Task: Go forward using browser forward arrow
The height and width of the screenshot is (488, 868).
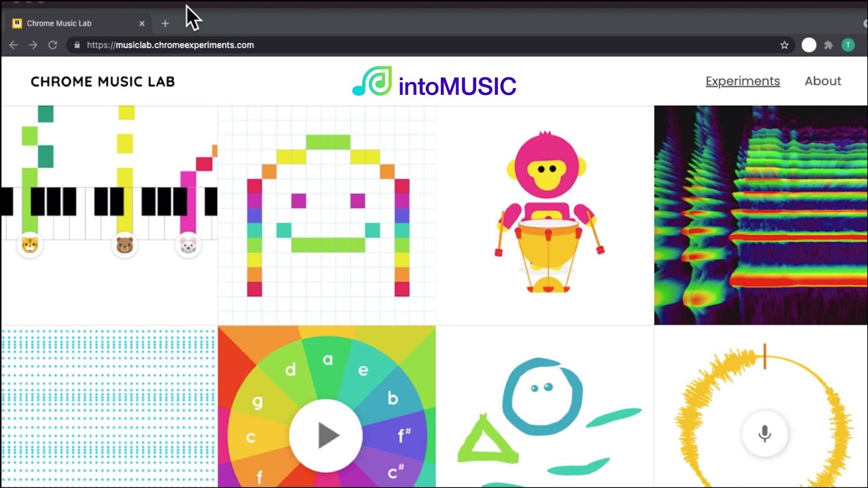Action: click(x=33, y=45)
